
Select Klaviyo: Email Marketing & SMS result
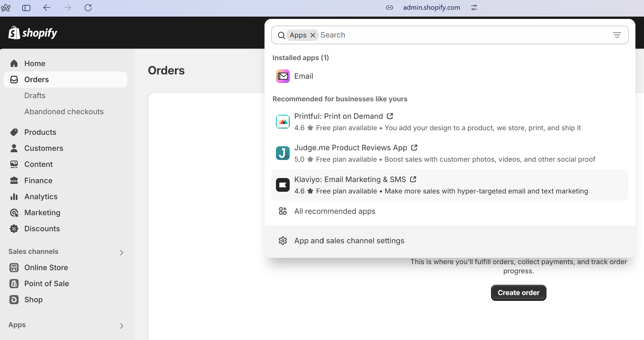coord(450,185)
